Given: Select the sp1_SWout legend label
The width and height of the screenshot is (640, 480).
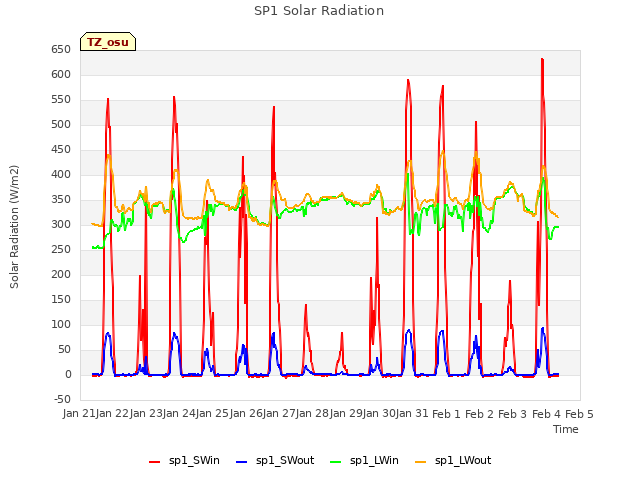Looking at the screenshot, I should coord(285,461).
